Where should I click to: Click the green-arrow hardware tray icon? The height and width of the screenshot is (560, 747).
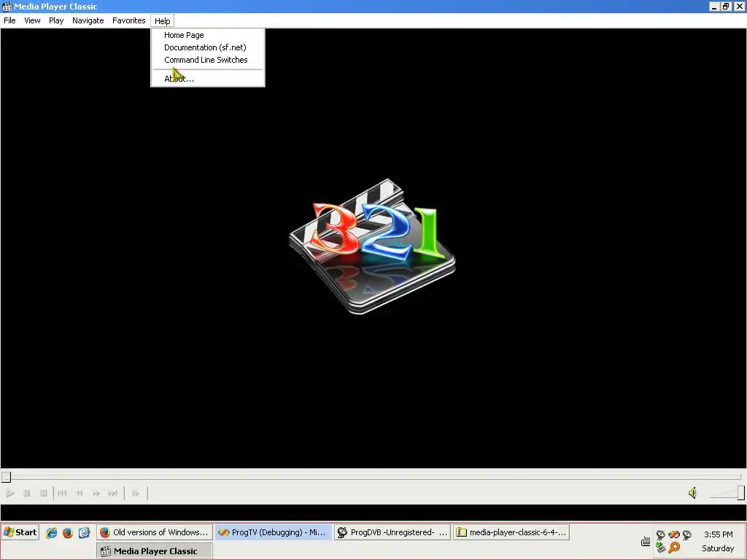(x=661, y=548)
